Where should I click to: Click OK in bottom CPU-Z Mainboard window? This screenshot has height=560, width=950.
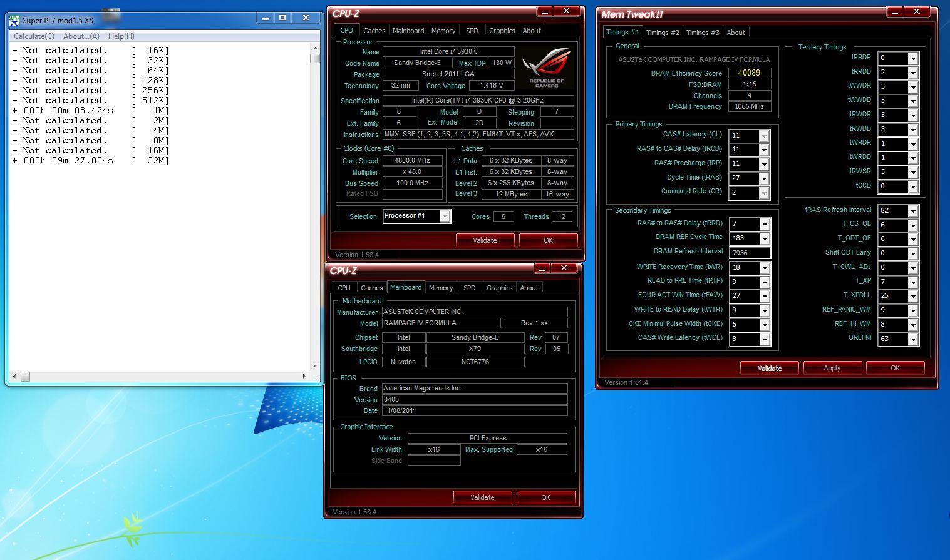coord(546,497)
